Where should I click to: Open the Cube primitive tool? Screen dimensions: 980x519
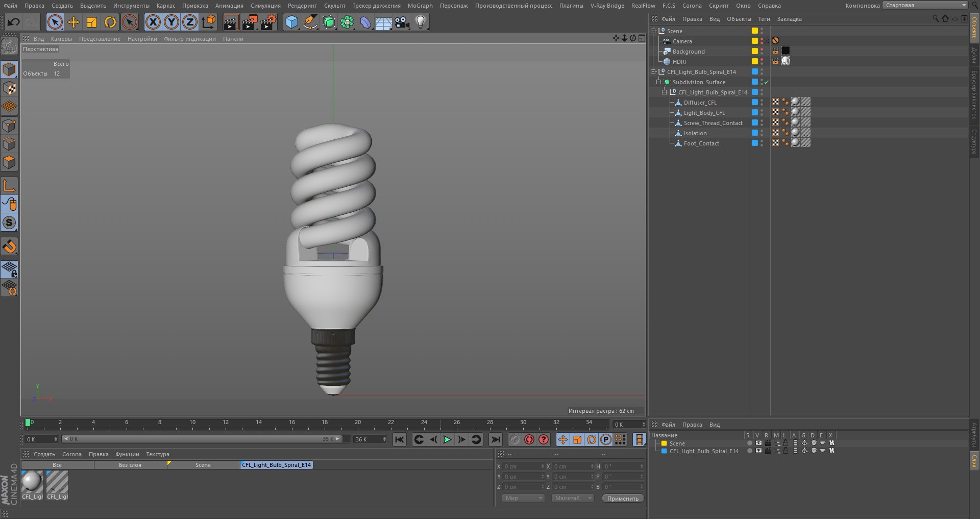pos(291,22)
